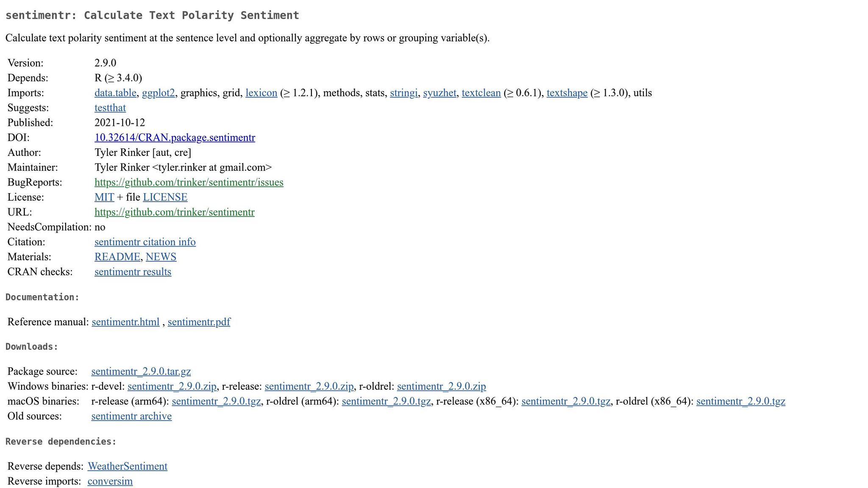Open the sentimentr archive of old sources
The height and width of the screenshot is (488, 868).
[131, 416]
